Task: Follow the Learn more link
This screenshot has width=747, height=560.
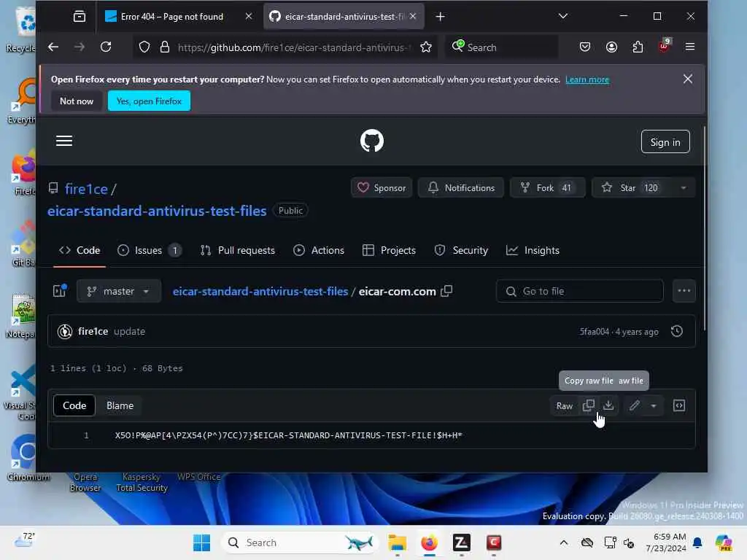Action: pyautogui.click(x=587, y=79)
